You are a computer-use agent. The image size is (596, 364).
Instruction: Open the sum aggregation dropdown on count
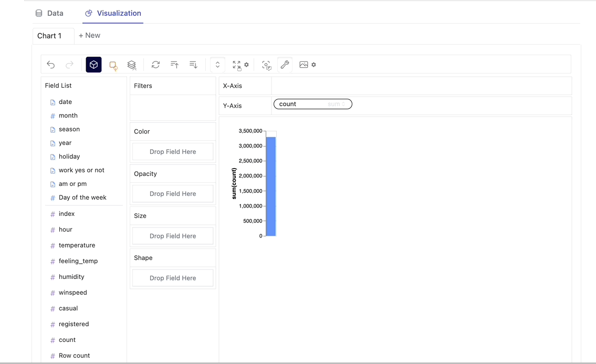(337, 104)
